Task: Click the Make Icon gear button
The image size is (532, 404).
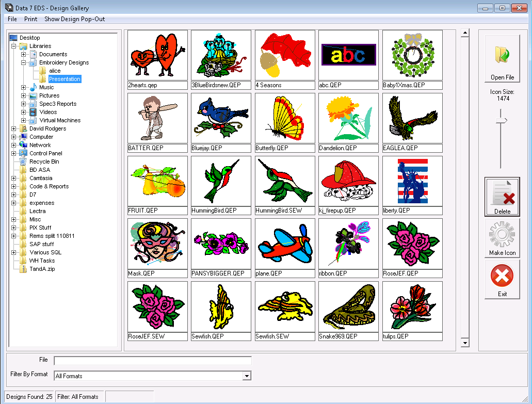Action: tap(502, 238)
